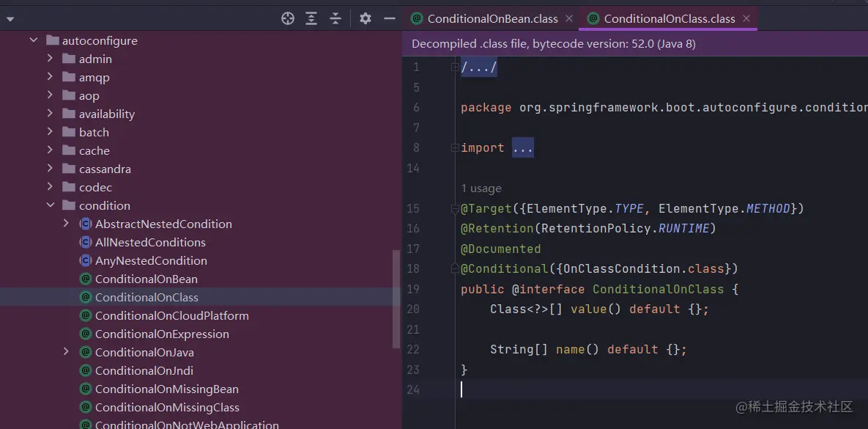Click the Expand All toolbar icon
The image size is (868, 429).
311,18
